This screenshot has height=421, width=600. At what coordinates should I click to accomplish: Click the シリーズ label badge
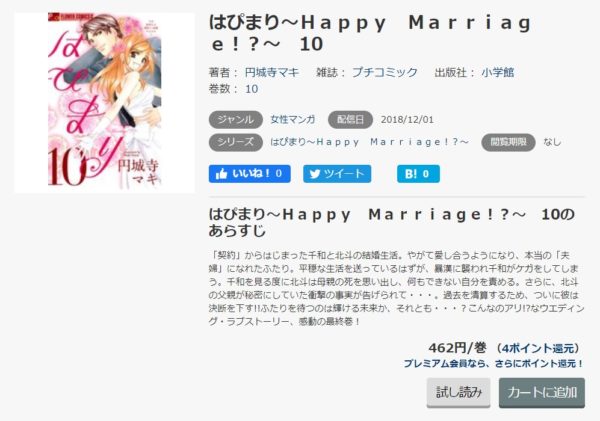pyautogui.click(x=236, y=142)
